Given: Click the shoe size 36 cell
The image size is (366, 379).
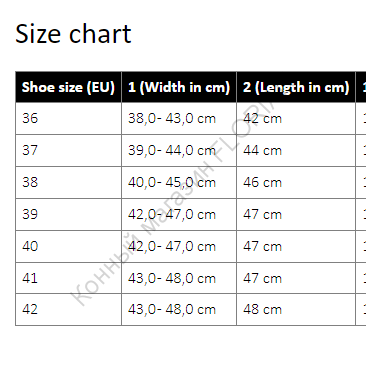Looking at the screenshot, I should point(68,118).
